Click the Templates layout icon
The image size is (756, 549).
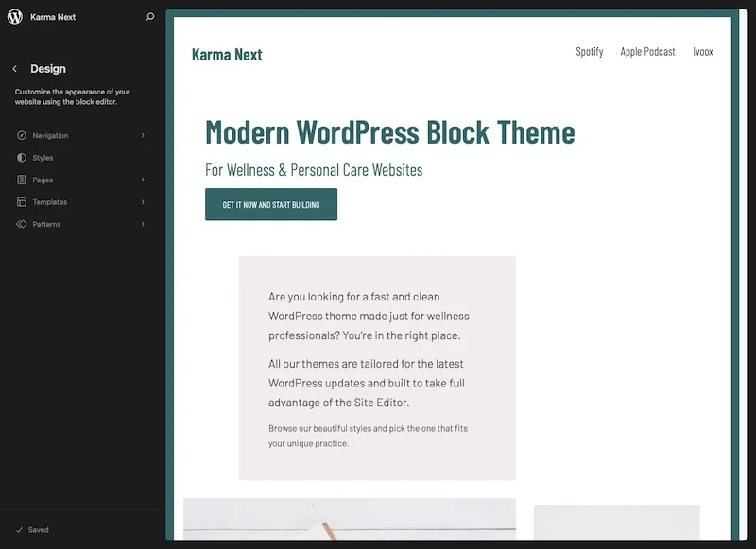(22, 202)
